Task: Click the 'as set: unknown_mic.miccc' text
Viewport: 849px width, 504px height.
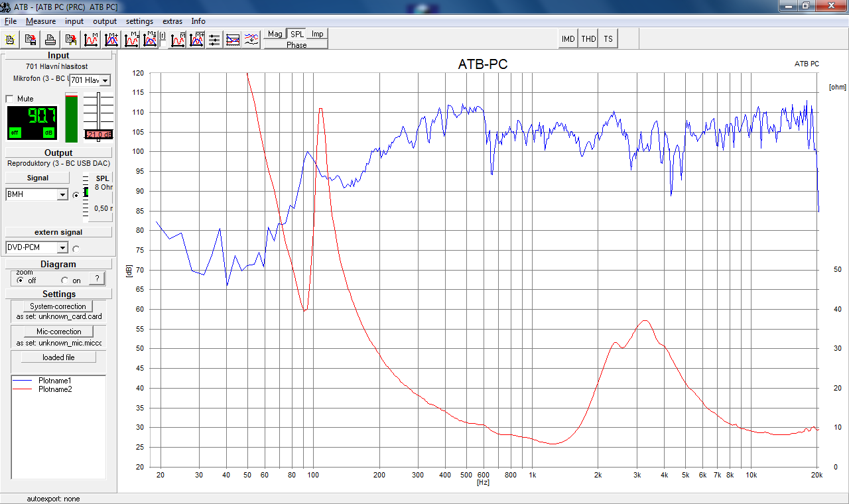Action: click(58, 343)
